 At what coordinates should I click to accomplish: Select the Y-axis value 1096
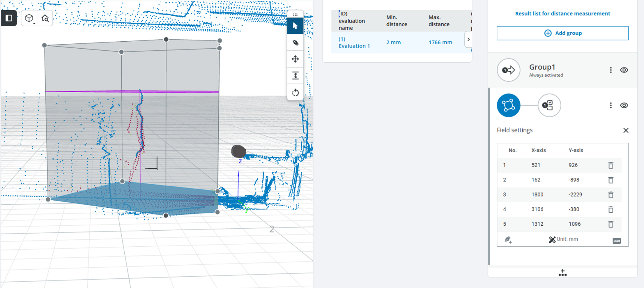coord(575,224)
